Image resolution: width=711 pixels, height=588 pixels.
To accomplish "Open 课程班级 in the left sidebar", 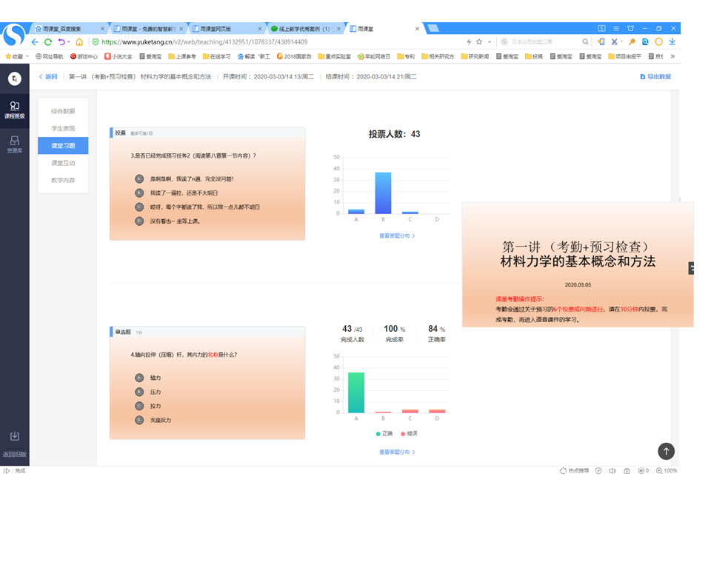I will point(14,110).
